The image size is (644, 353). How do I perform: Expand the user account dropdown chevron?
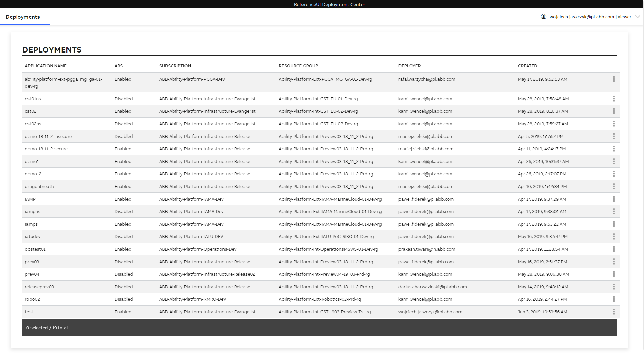coord(638,17)
